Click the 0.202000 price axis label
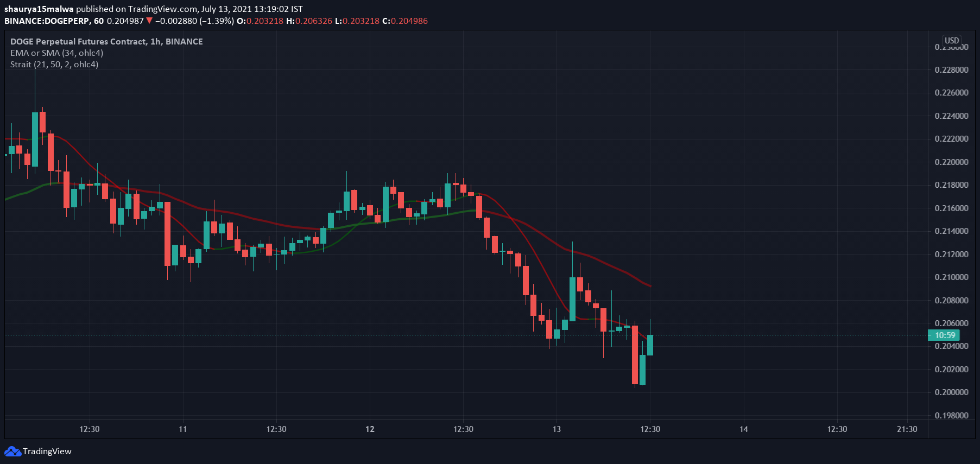The width and height of the screenshot is (980, 464). pos(951,370)
